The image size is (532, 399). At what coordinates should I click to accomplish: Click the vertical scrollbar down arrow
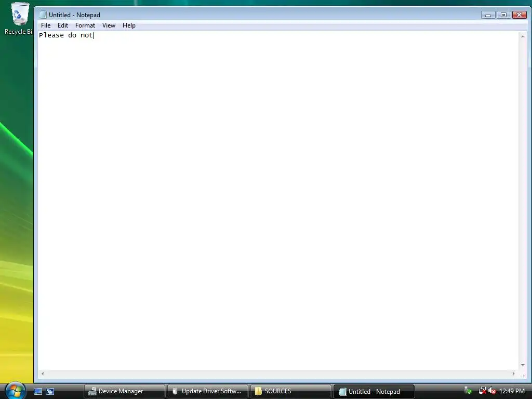(x=523, y=365)
